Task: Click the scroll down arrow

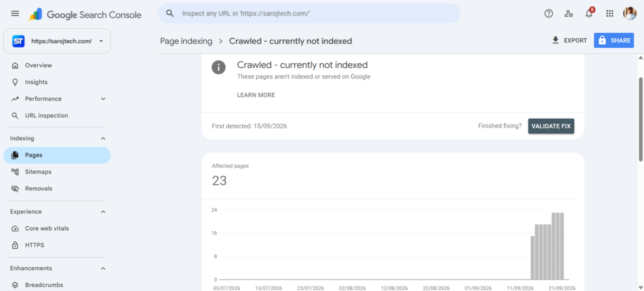Action: tap(640, 287)
